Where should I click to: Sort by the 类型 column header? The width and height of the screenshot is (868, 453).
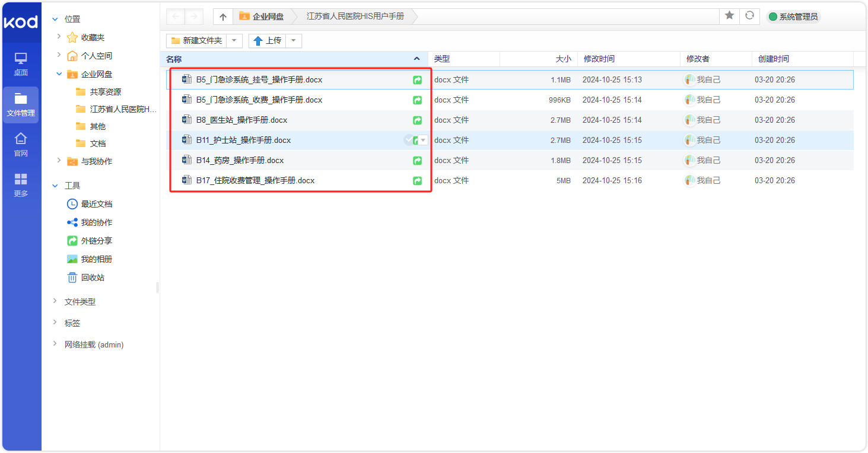(464, 59)
